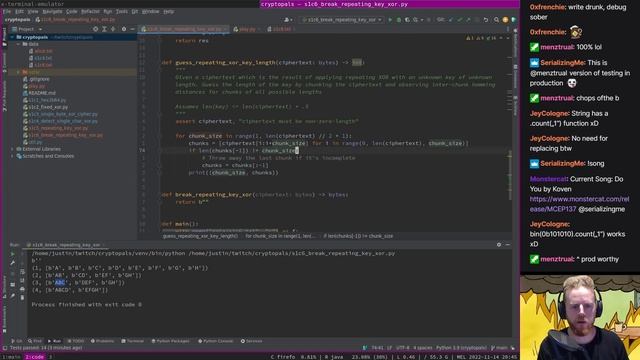Click the rollback undo arrow in toolbar
The width and height of the screenshot is (640, 360).
click(486, 20)
